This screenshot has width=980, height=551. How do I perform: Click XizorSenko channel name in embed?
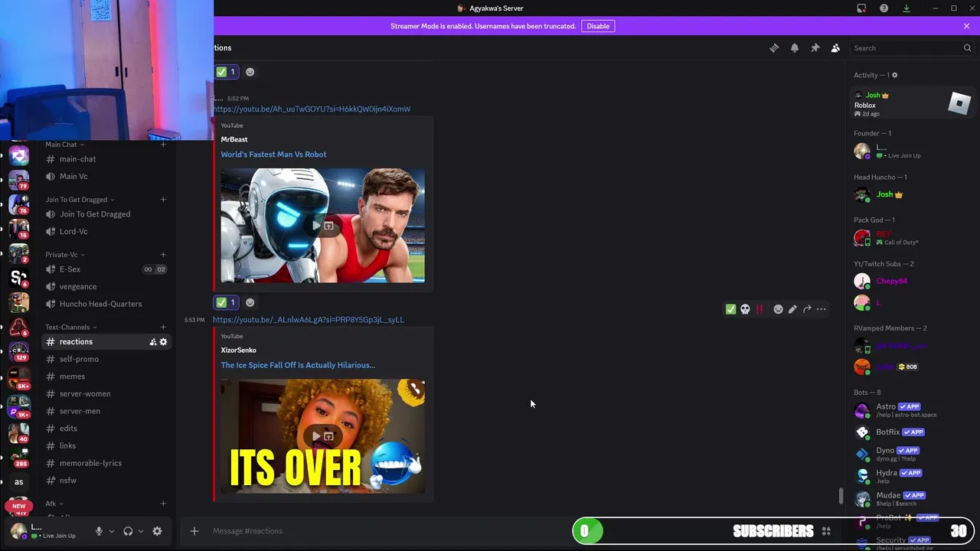(x=239, y=350)
